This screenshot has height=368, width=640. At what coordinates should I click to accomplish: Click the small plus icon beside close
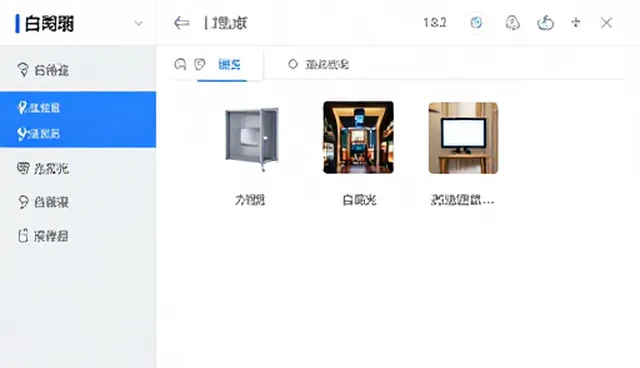576,22
